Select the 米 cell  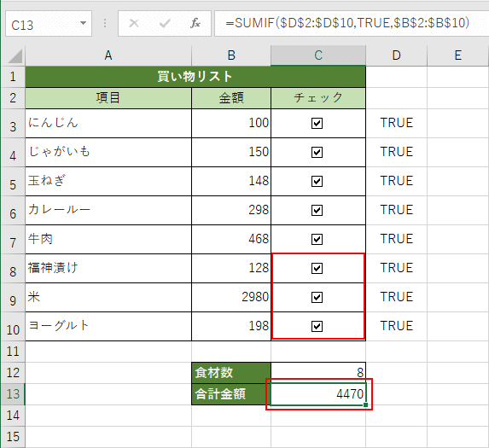click(108, 298)
